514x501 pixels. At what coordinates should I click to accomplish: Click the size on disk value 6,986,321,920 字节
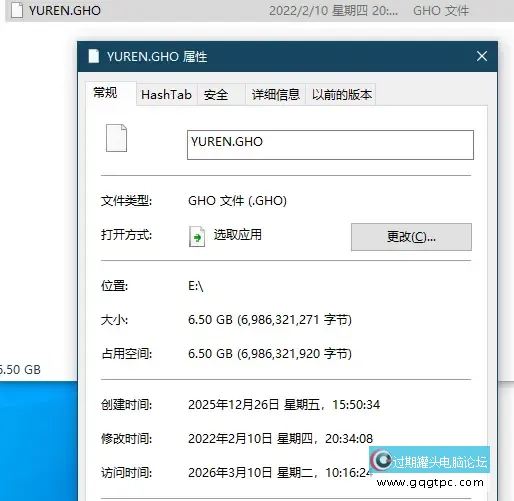point(270,354)
